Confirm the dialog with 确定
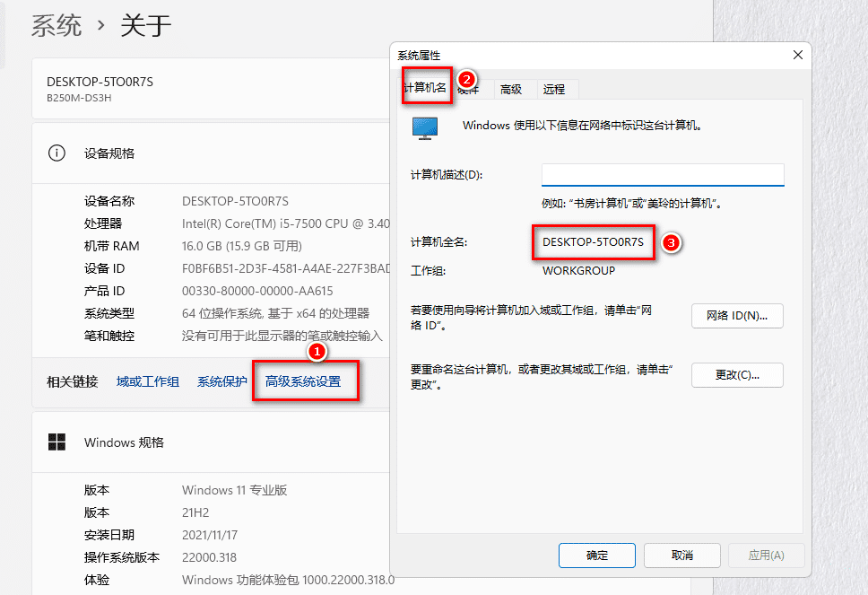 (x=597, y=556)
